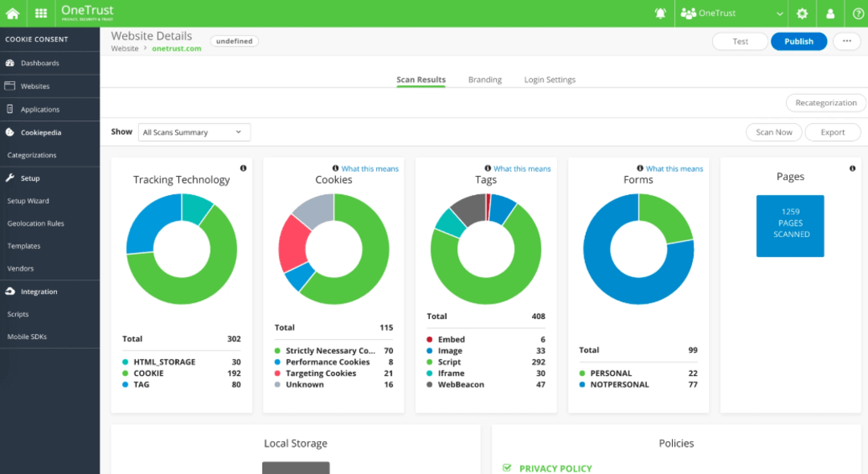Click the settings gear icon
The width and height of the screenshot is (868, 474).
[801, 13]
